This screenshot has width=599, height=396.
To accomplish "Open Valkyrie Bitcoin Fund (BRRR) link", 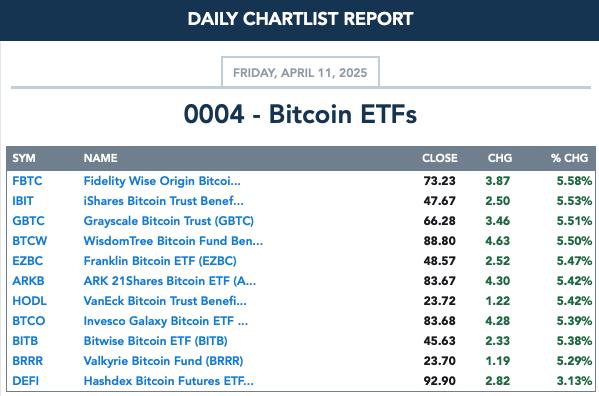I will pos(163,361).
